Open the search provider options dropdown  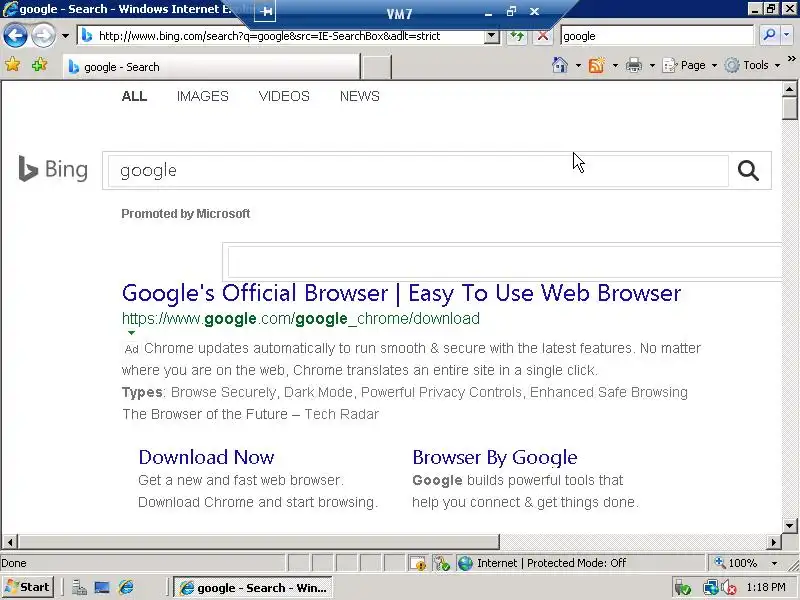point(786,35)
